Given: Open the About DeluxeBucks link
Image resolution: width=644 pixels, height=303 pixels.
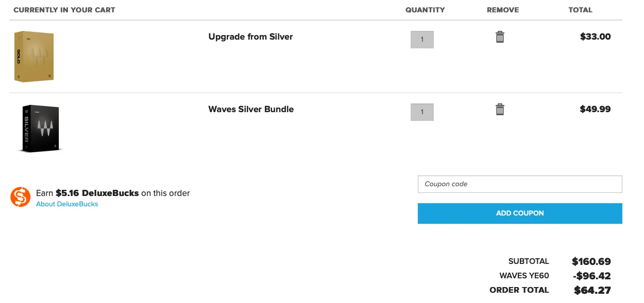Looking at the screenshot, I should tap(67, 204).
